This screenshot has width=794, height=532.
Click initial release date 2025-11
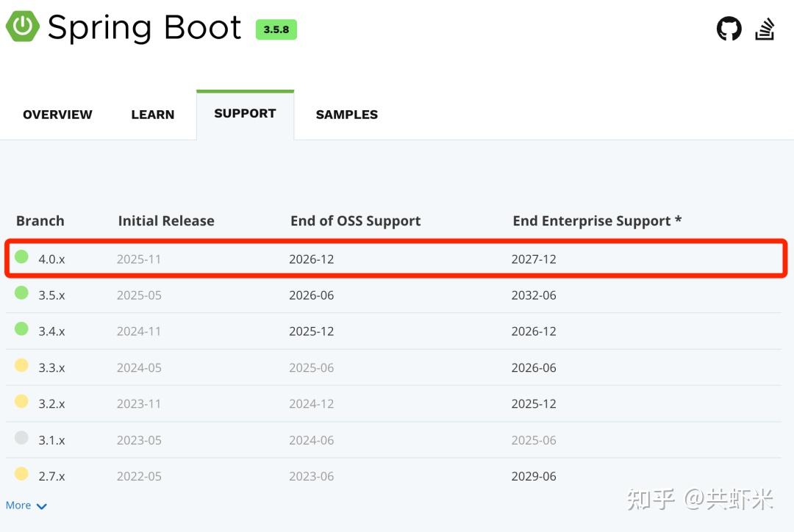coord(139,259)
